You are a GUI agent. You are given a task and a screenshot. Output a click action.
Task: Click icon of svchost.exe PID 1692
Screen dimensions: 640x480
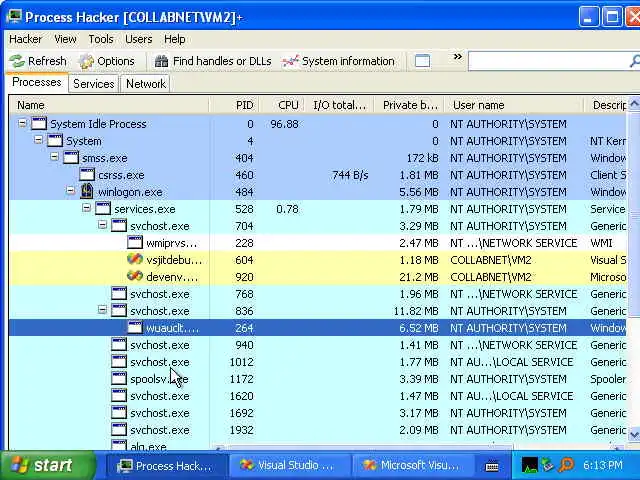click(x=119, y=413)
